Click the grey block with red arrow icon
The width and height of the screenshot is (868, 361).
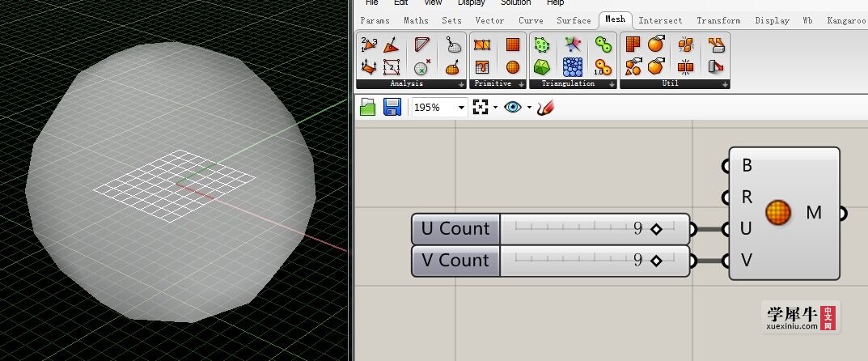(x=717, y=67)
